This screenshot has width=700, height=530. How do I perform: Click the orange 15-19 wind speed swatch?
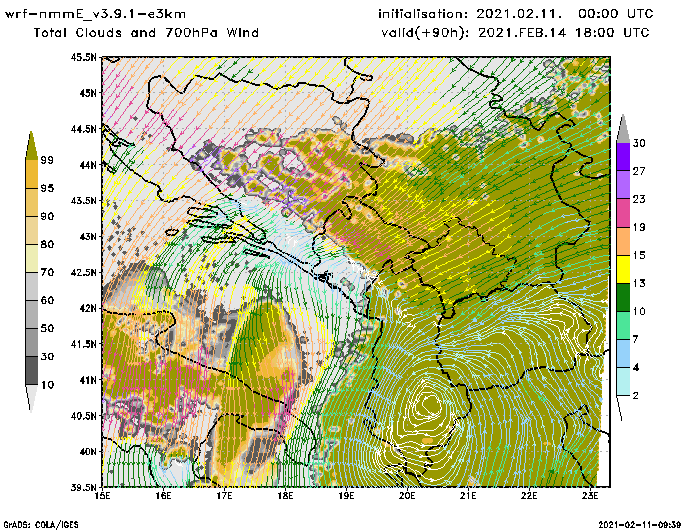click(x=623, y=241)
